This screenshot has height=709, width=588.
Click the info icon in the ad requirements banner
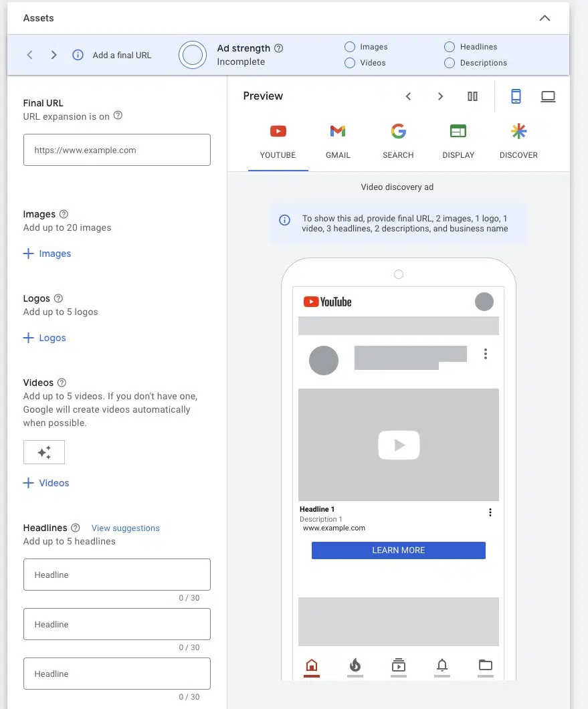284,220
